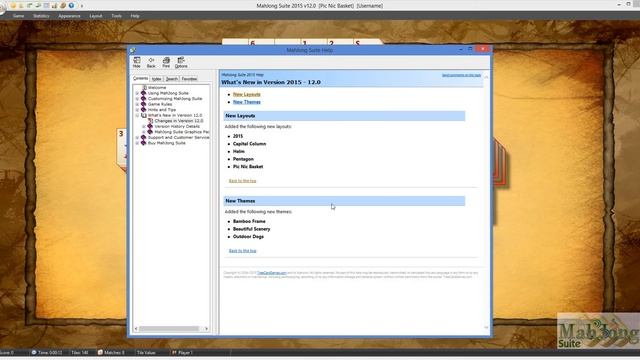640x360 pixels.
Task: Click the Hide button in help toolbar
Action: [137, 62]
